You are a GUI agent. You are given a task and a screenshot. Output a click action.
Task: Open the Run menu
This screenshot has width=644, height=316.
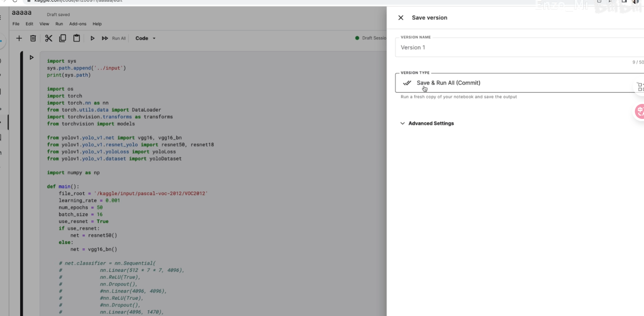tap(59, 24)
